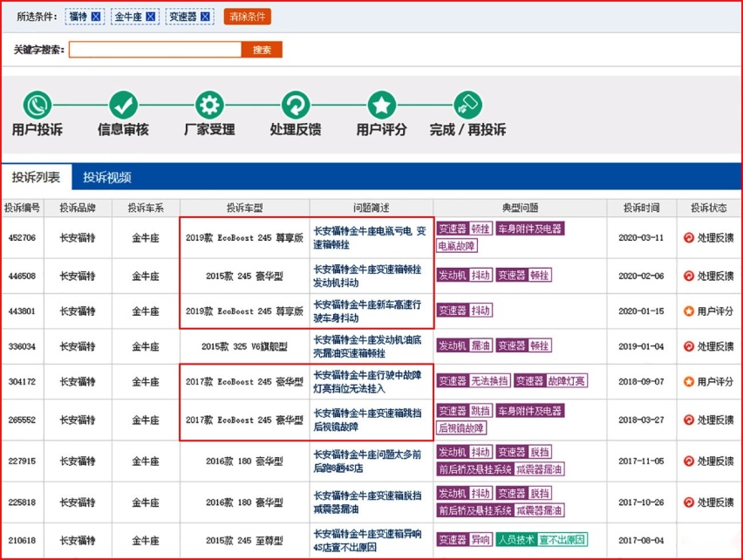The height and width of the screenshot is (560, 743).
Task: Click the 投诉车型 column header
Action: (244, 208)
